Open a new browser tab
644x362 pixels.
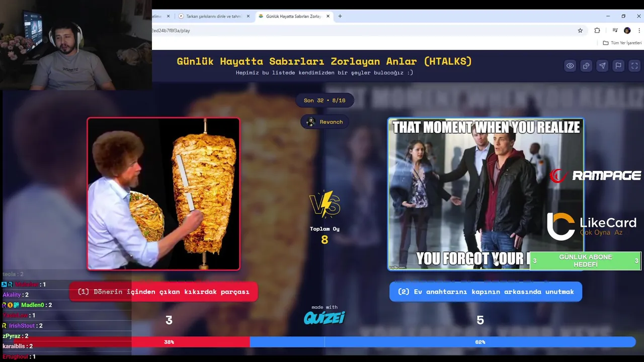click(x=340, y=16)
